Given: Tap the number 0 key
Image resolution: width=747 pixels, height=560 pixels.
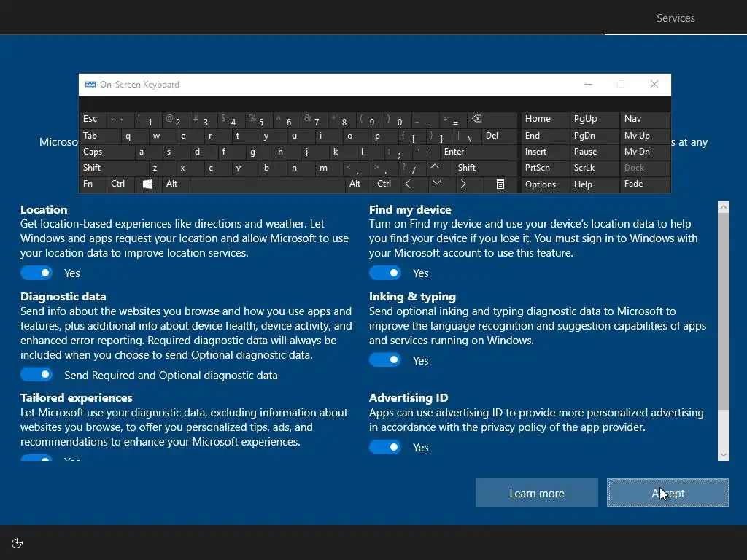Looking at the screenshot, I should tap(398, 119).
